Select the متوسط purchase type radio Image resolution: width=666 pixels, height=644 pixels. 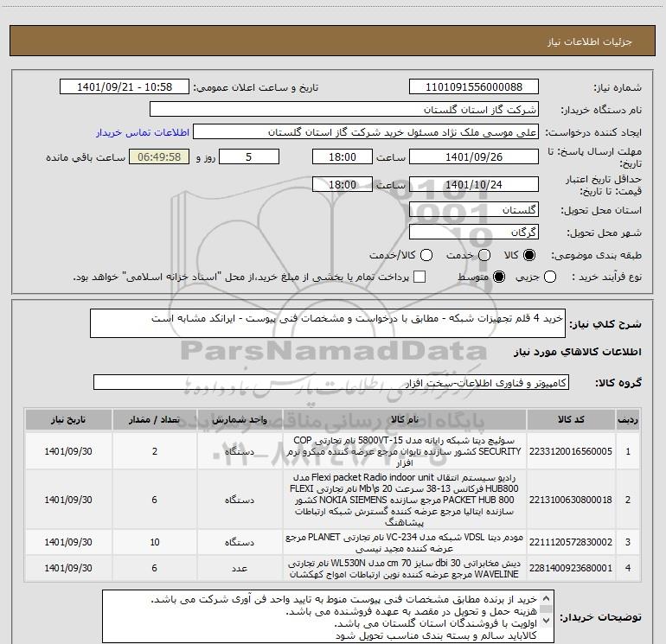pos(499,277)
